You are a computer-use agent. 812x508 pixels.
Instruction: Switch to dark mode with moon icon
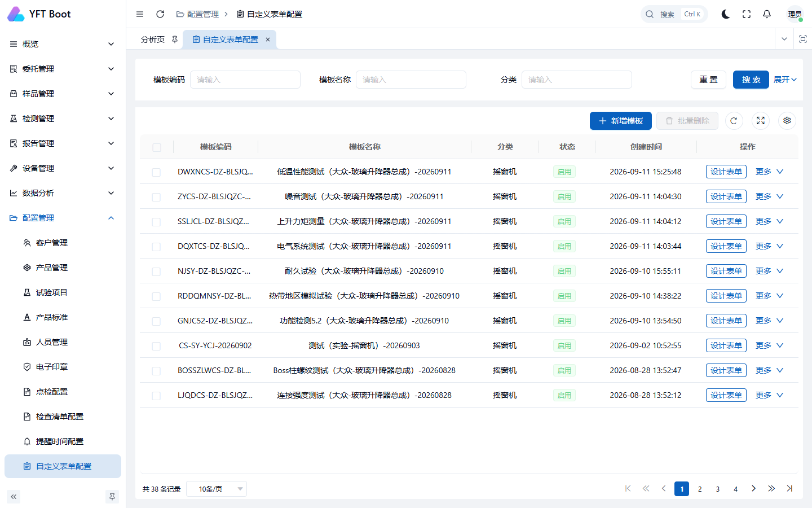click(726, 14)
